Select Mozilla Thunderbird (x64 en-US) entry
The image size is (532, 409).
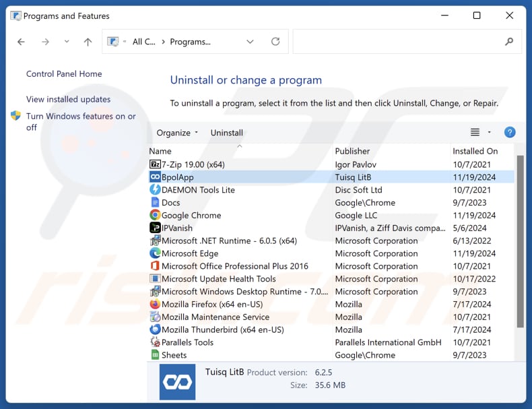click(223, 329)
